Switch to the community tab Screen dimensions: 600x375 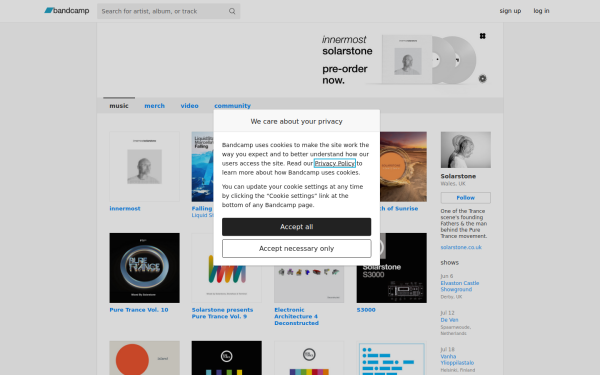[x=232, y=106]
